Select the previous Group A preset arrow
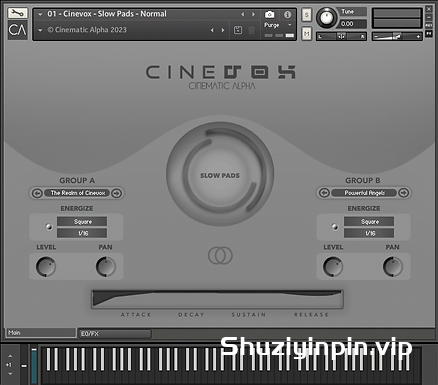This screenshot has width=438, height=385. pyautogui.click(x=37, y=193)
